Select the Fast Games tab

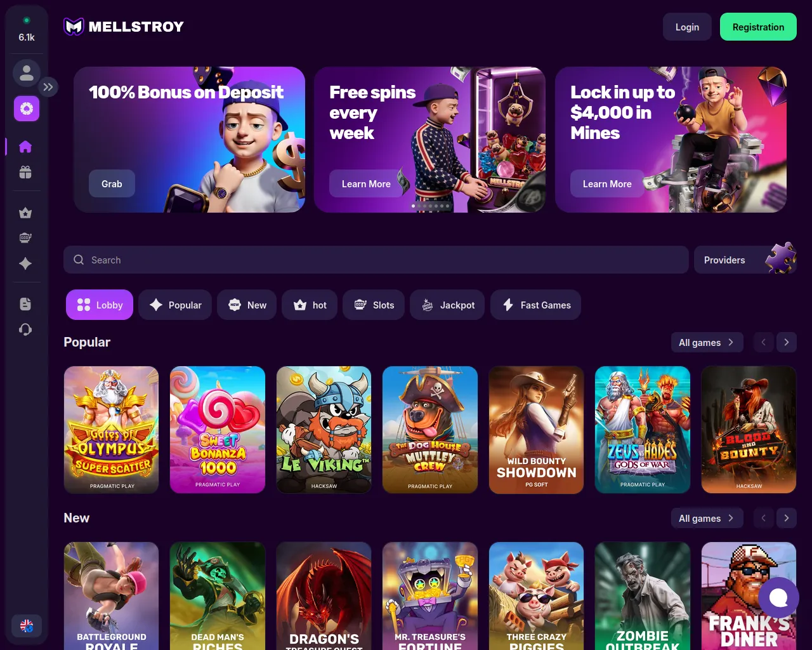tap(536, 305)
